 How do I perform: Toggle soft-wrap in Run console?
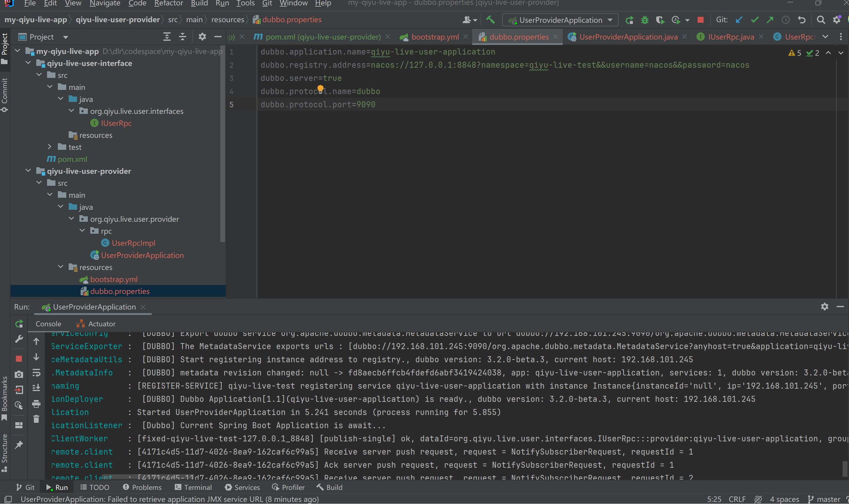36,373
